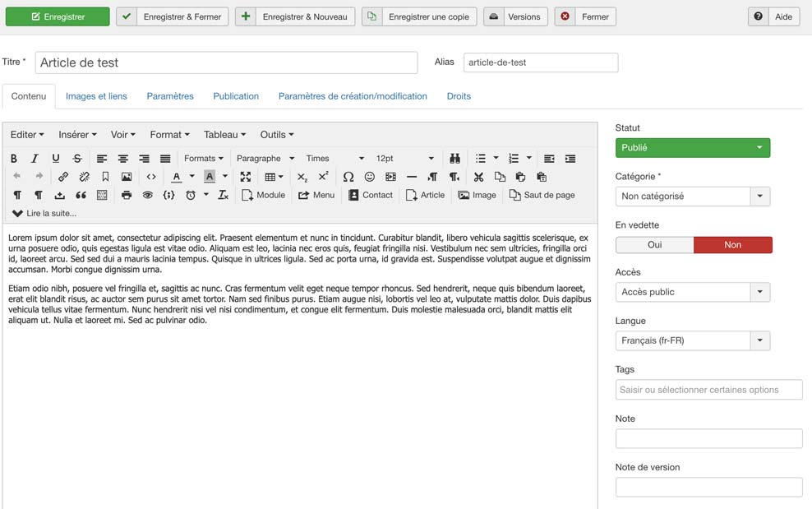Image resolution: width=812 pixels, height=509 pixels.
Task: Choose the text color swatch A
Action: 177,177
